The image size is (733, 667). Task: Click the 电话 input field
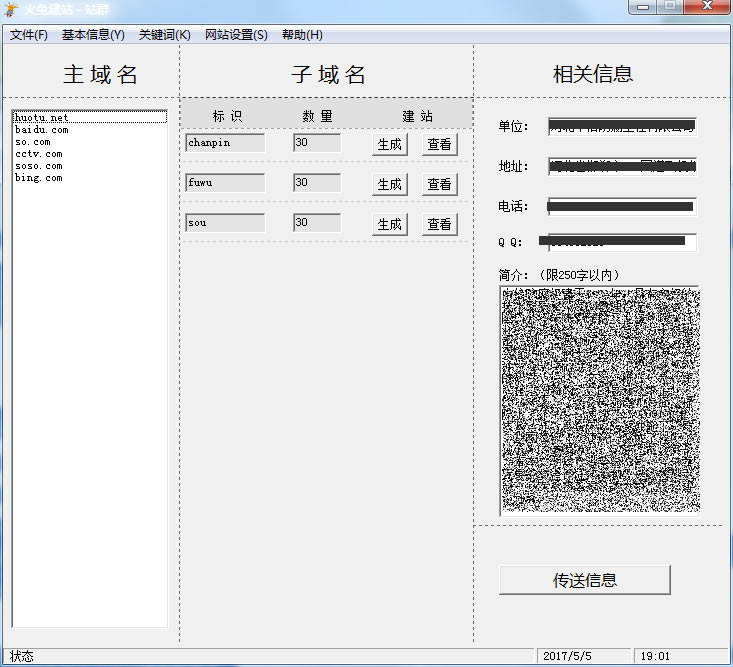pos(622,206)
